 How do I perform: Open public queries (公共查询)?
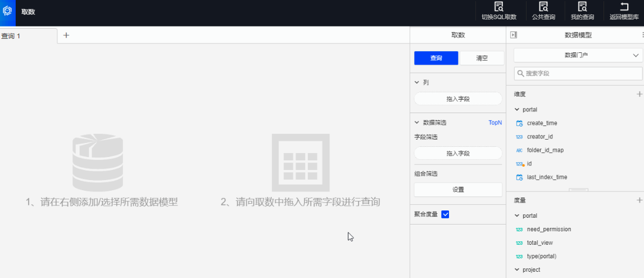pyautogui.click(x=543, y=11)
